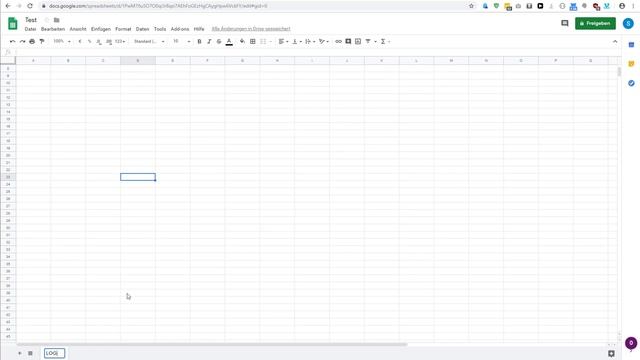Open the Daten menu

coord(142,29)
